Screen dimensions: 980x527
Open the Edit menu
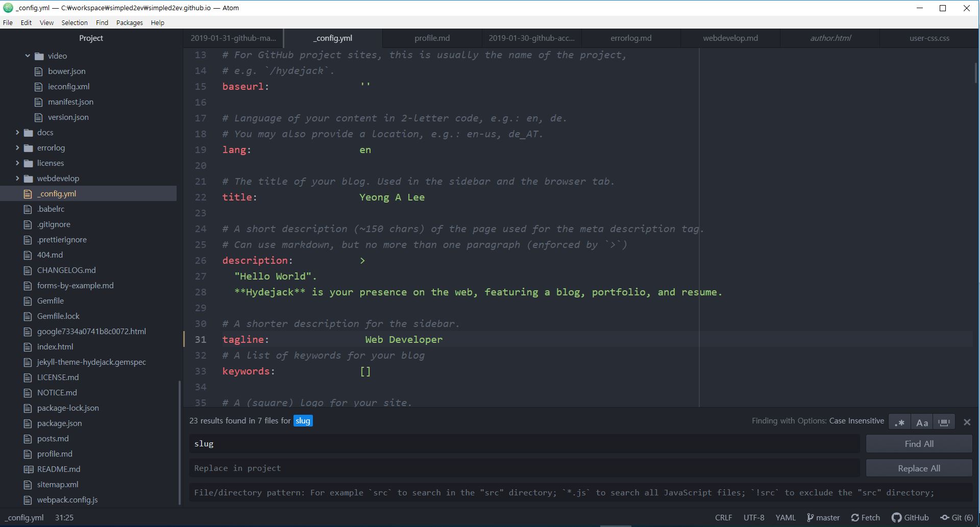coord(26,22)
